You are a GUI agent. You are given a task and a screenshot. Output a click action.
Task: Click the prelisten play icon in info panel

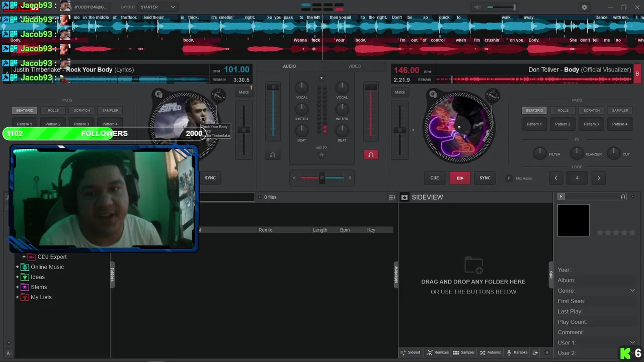(561, 197)
